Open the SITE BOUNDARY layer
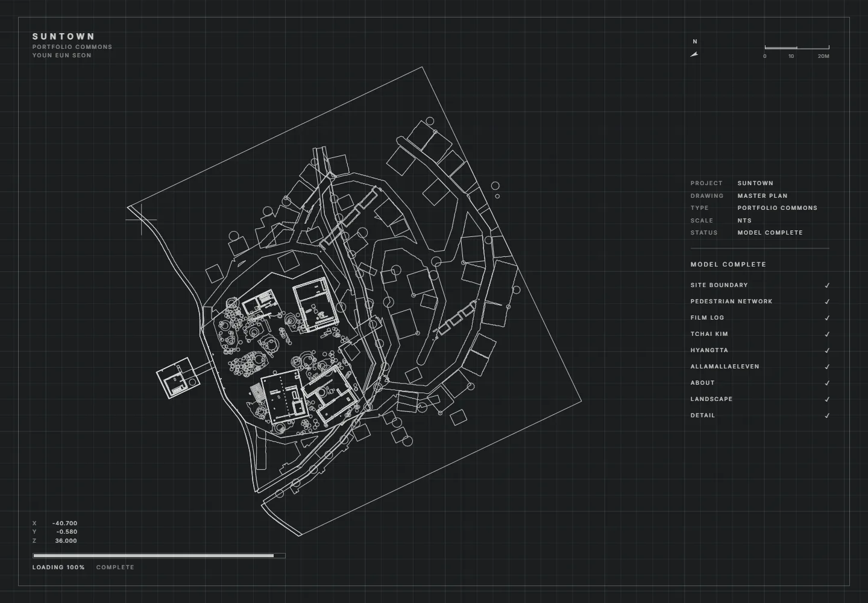The height and width of the screenshot is (603, 868). click(719, 285)
